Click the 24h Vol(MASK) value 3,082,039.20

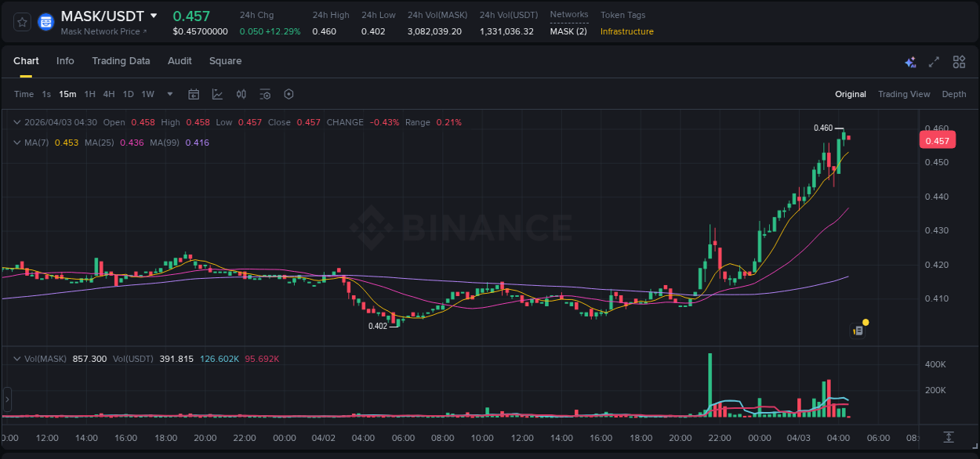(x=434, y=31)
